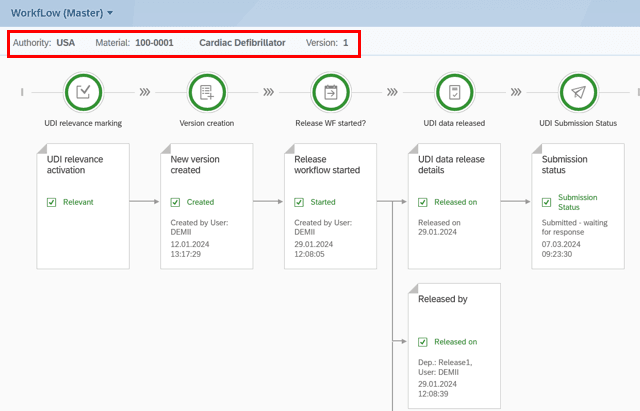Click Created by User: DEMII in New version card
Viewport: 640px width, 411px height.
[x=199, y=227]
